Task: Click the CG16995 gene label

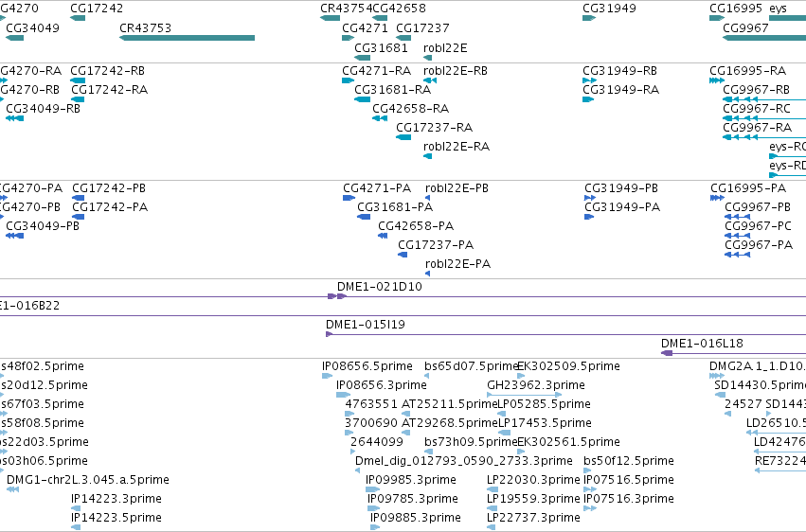Action: click(736, 9)
